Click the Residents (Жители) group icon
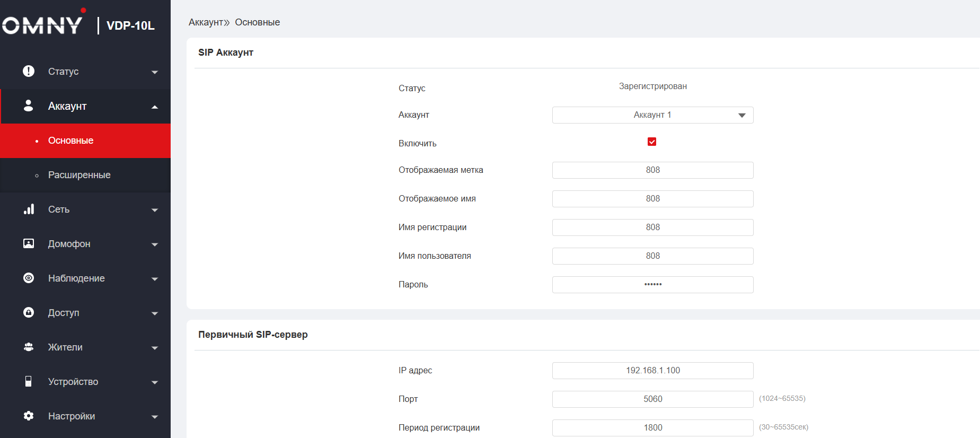Screen dimensions: 980x438 (29, 347)
